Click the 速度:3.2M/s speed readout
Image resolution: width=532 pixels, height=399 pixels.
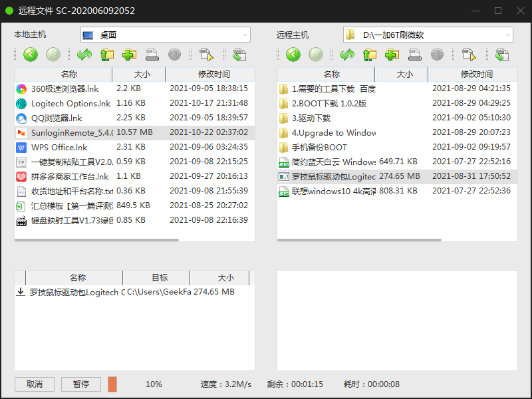coord(226,384)
